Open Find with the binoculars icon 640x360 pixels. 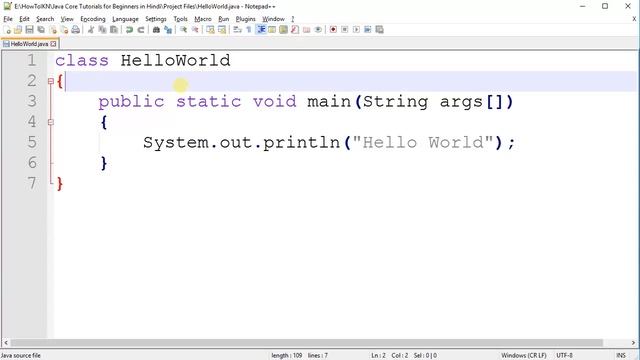pyautogui.click(x=156, y=30)
